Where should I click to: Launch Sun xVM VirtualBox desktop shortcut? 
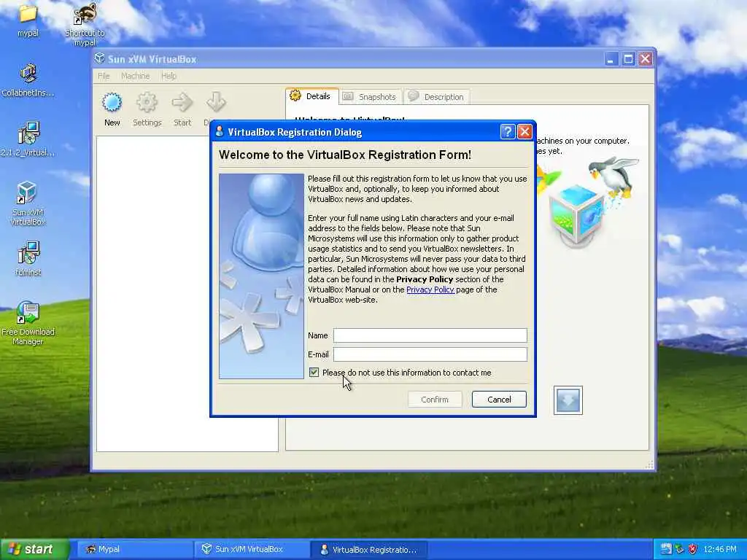(28, 203)
